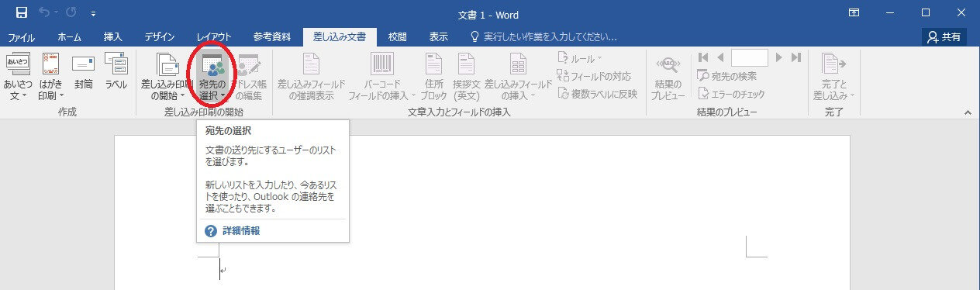Open the ribbon display options icon
Image resolution: width=980 pixels, height=290 pixels.
coord(854,13)
